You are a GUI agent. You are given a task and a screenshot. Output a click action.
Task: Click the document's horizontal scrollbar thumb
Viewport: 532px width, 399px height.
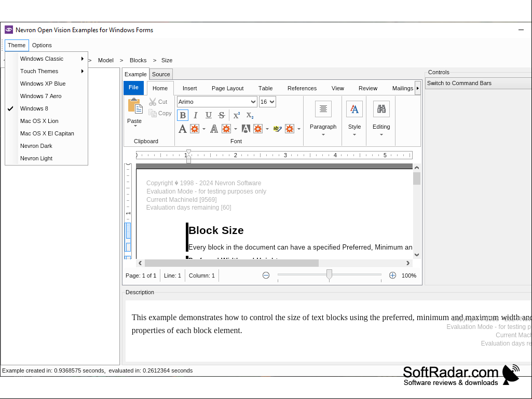point(231,263)
